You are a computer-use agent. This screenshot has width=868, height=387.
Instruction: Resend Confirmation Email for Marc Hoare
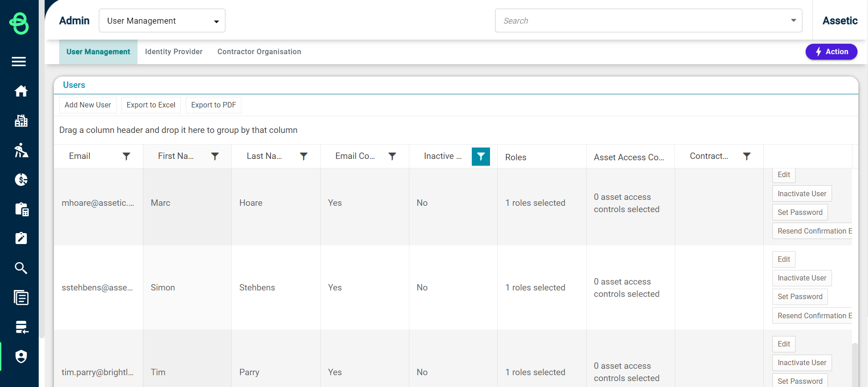[x=812, y=231]
